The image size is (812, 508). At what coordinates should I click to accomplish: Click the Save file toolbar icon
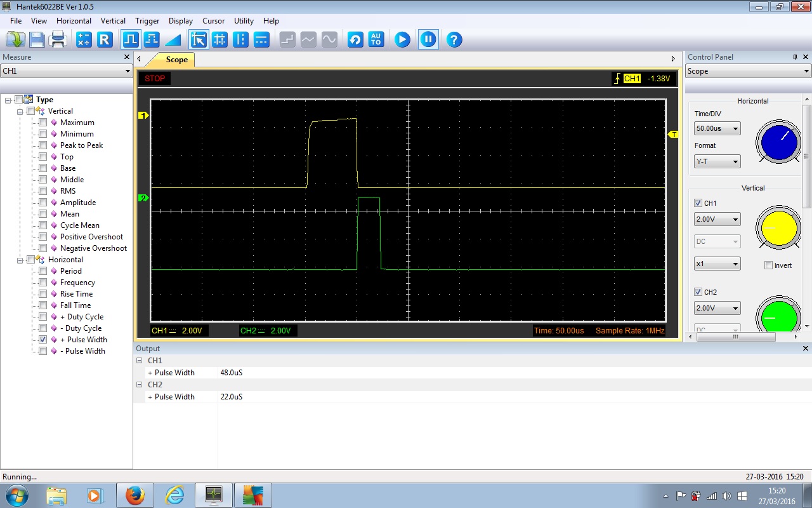[37, 40]
